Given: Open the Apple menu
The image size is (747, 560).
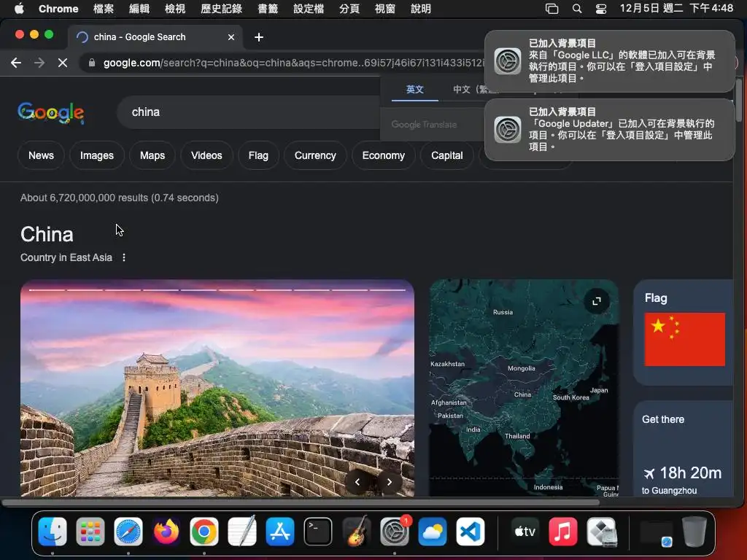Looking at the screenshot, I should 19,9.
